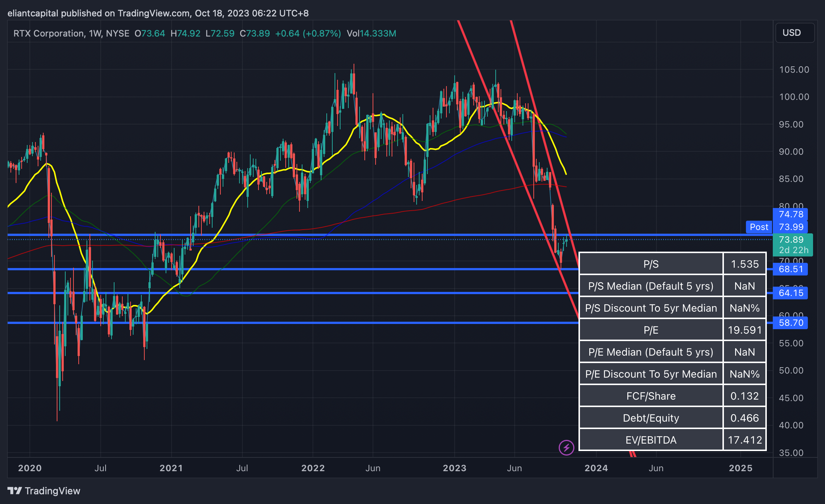Click the 100.00 price scale label

pyautogui.click(x=794, y=97)
